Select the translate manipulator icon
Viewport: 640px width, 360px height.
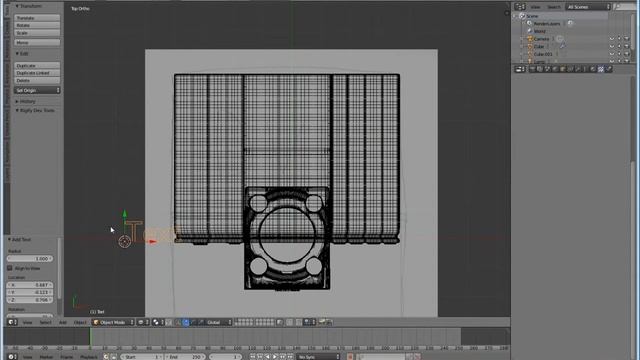186,322
